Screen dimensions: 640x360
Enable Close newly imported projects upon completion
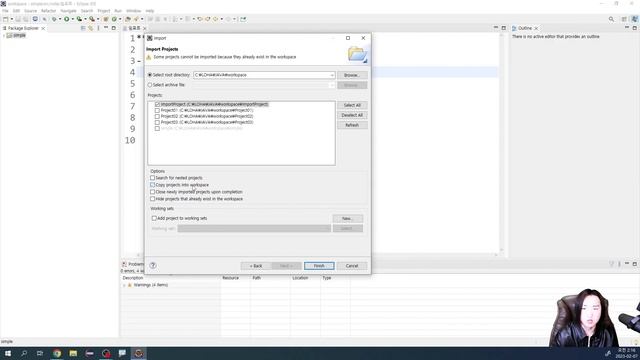click(x=152, y=192)
